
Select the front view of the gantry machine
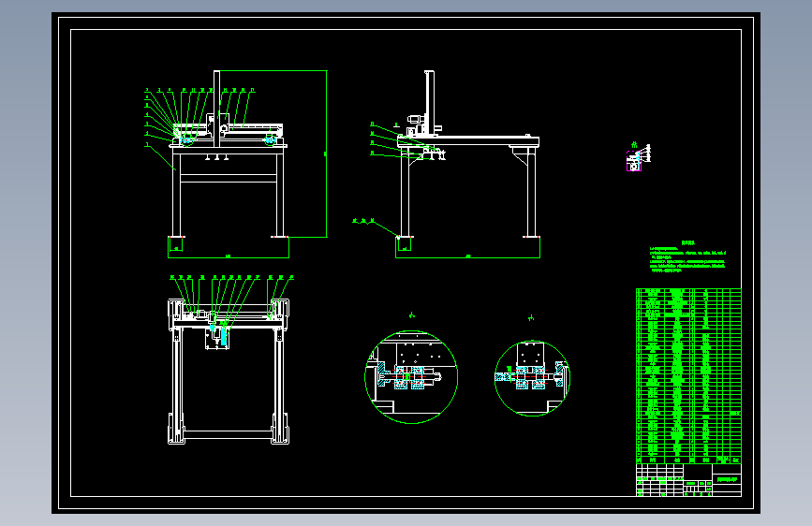pyautogui.click(x=229, y=154)
